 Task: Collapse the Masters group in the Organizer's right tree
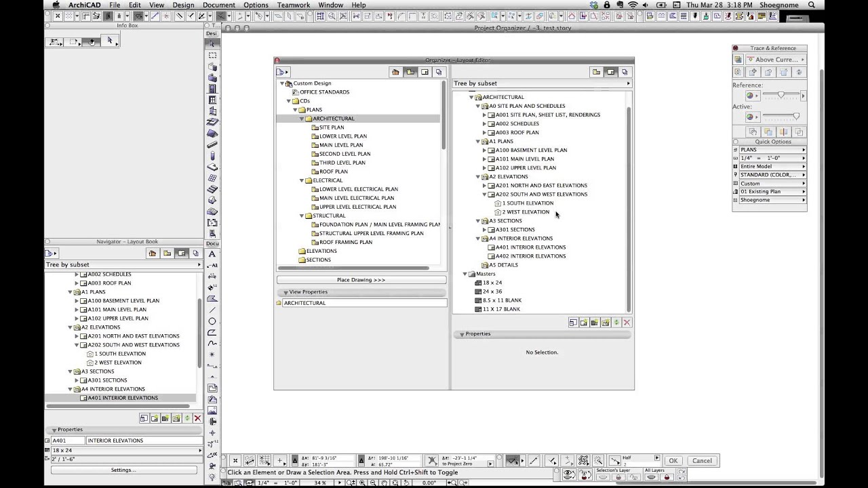(465, 274)
